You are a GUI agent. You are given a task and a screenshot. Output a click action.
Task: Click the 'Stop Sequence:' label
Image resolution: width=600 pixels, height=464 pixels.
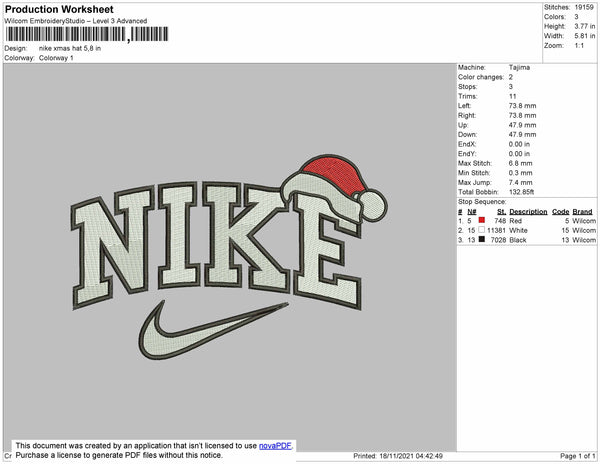coord(482,202)
